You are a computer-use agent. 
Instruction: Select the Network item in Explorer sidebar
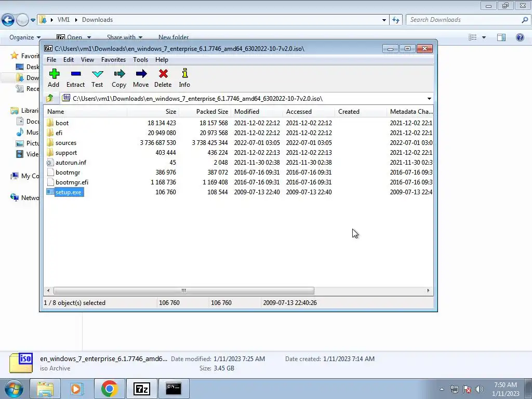[x=25, y=197]
